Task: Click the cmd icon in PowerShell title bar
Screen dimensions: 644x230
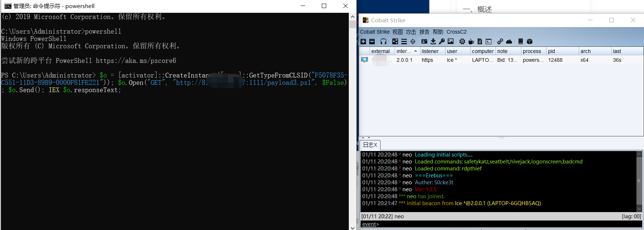Action: tap(8, 6)
